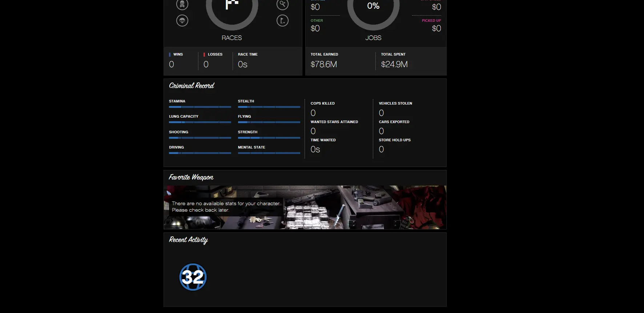Click the Lung Capacity stat bar
The width and height of the screenshot is (644, 313).
[200, 122]
